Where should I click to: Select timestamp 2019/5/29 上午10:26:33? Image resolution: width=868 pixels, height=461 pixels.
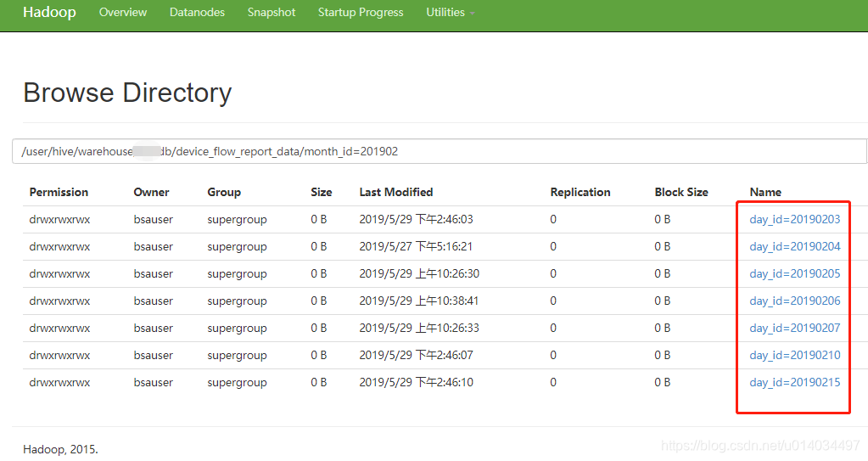419,328
